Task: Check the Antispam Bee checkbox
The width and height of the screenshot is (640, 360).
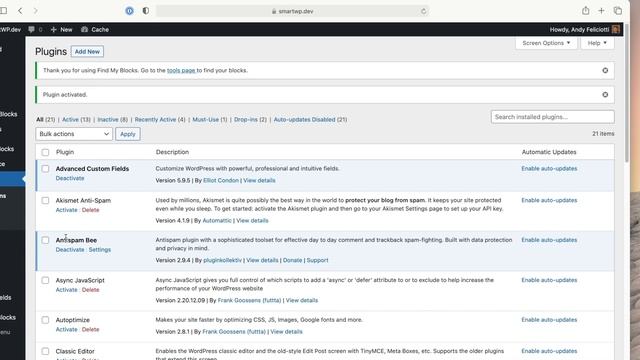Action: point(45,240)
